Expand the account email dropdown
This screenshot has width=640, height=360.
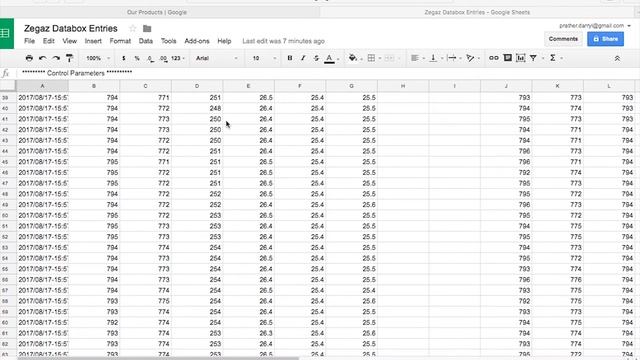(629, 26)
